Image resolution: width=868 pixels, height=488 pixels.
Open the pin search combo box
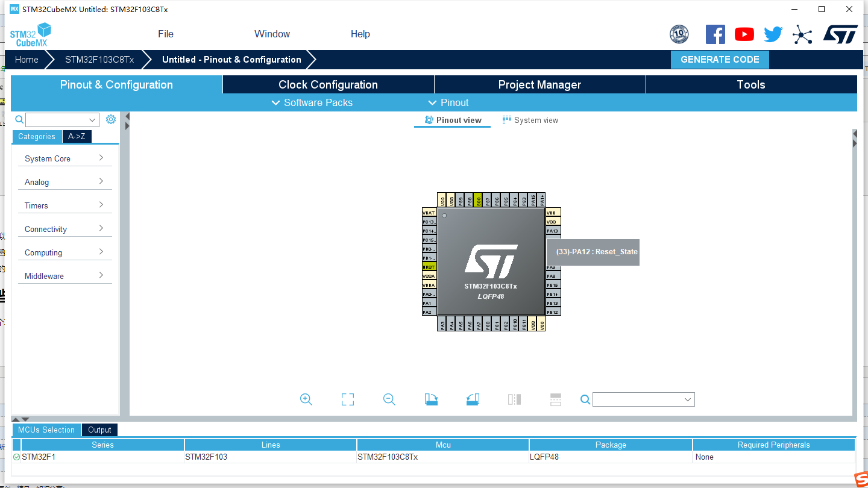(644, 399)
